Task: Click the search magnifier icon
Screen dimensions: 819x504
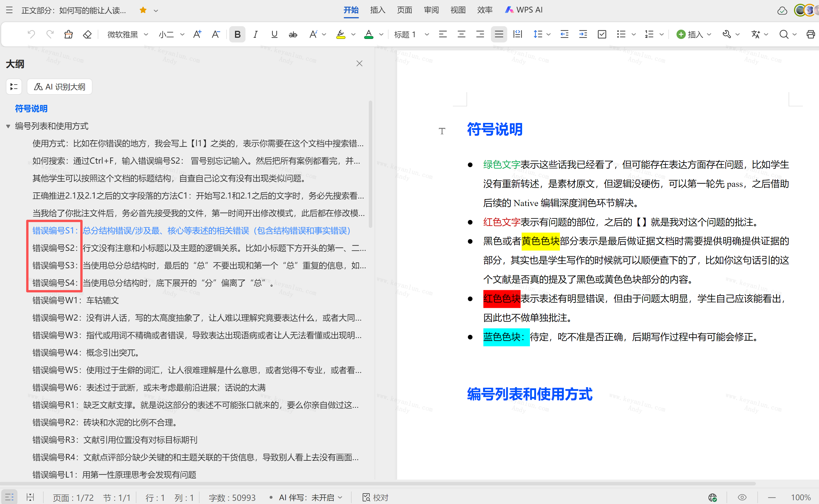Action: click(784, 34)
